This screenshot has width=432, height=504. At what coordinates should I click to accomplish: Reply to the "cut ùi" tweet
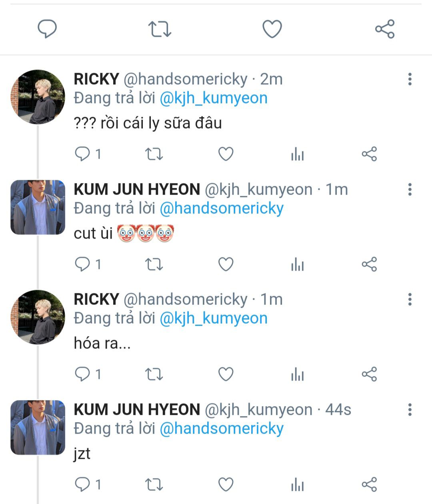[x=88, y=264]
